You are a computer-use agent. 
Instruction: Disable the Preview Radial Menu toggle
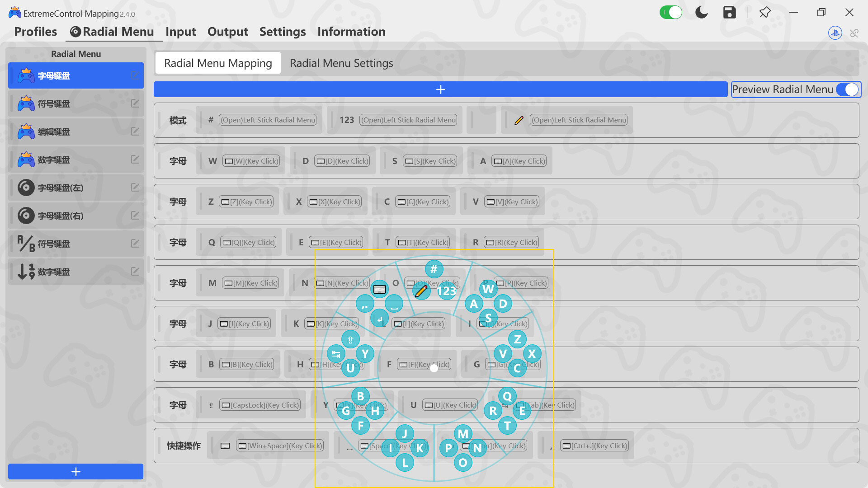pos(848,89)
